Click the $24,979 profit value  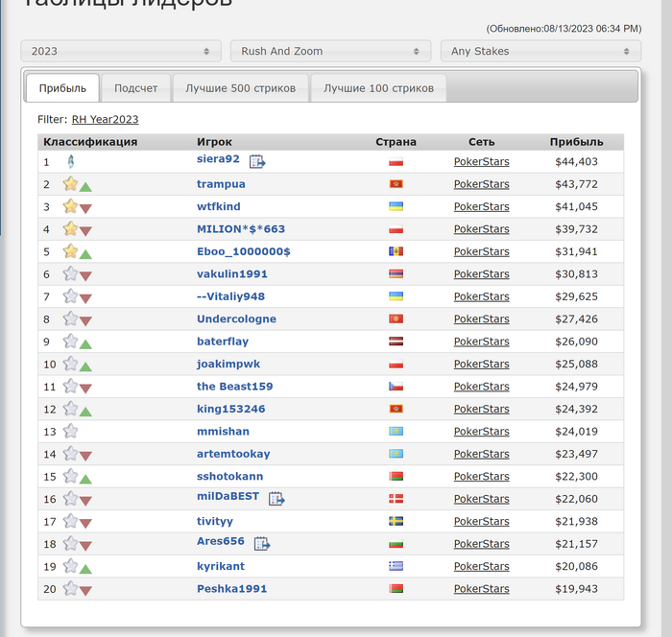tap(576, 387)
